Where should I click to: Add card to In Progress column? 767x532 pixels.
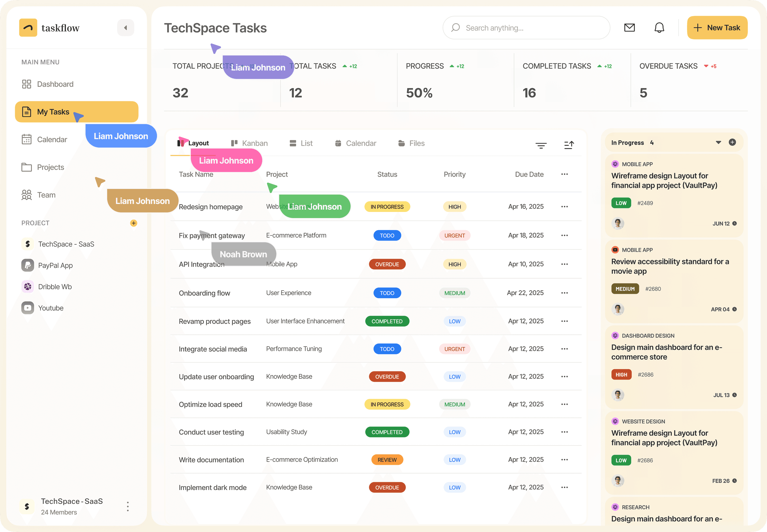(732, 142)
